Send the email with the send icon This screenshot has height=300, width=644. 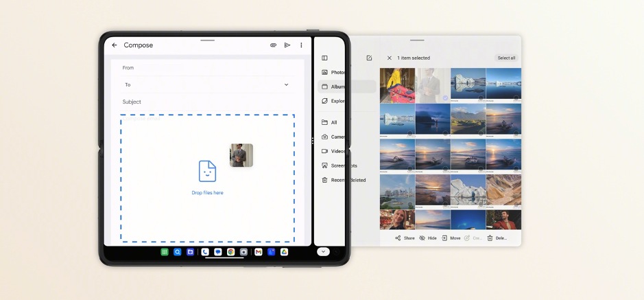[287, 45]
